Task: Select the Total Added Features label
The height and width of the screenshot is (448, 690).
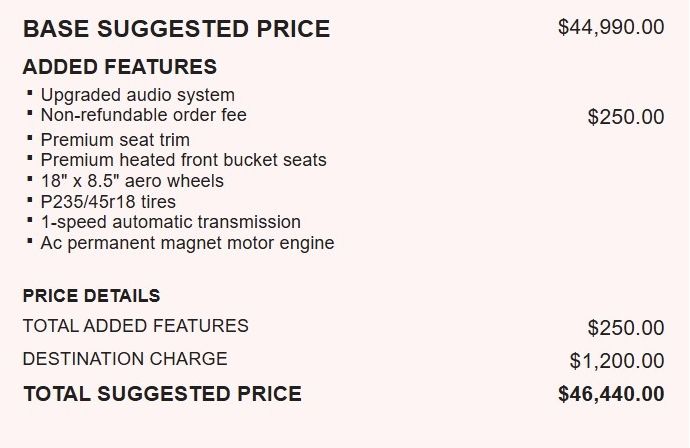Action: 136,326
